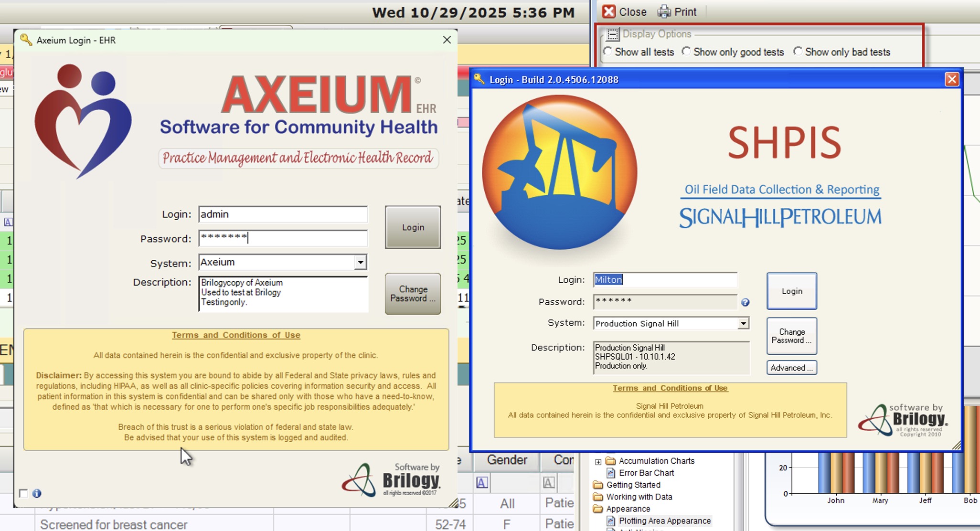Viewport: 980px width, 531px height.
Task: Focus the Password field in SHPIS Login
Action: (665, 302)
